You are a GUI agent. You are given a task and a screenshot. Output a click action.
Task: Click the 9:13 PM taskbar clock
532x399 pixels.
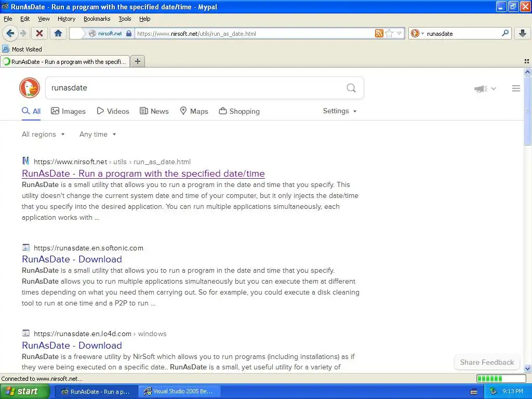pyautogui.click(x=513, y=392)
